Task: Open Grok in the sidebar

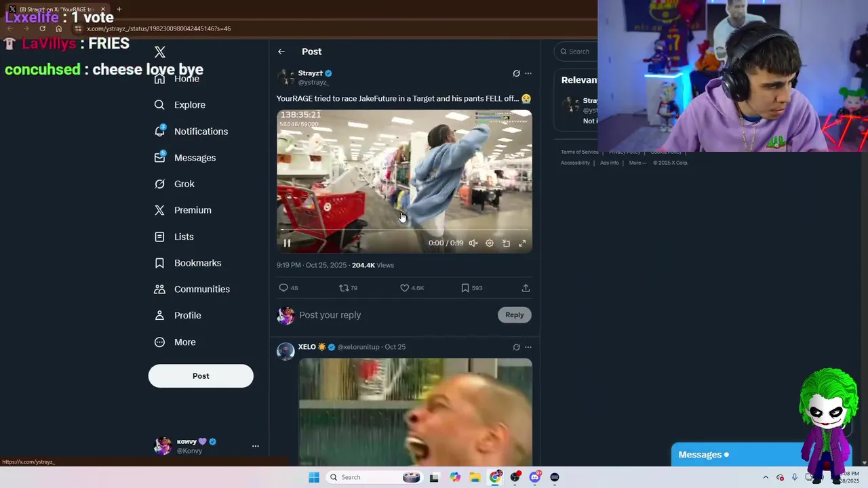Action: (x=174, y=184)
